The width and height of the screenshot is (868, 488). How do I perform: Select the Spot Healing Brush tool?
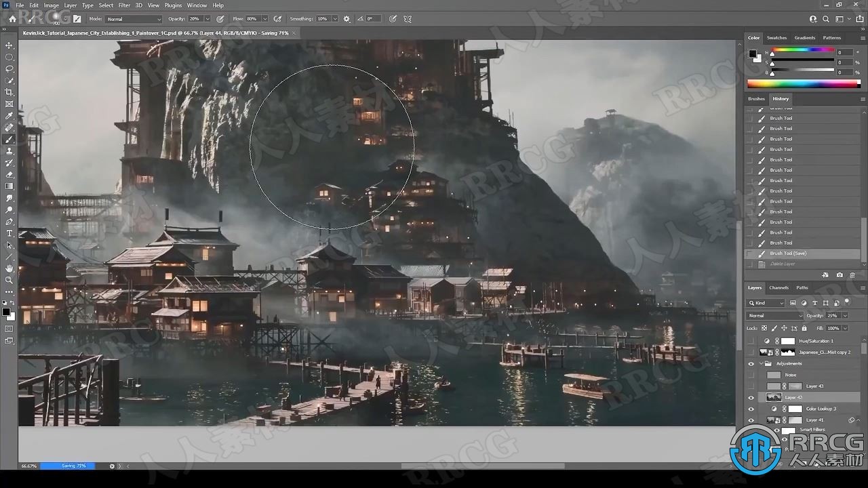(9, 127)
